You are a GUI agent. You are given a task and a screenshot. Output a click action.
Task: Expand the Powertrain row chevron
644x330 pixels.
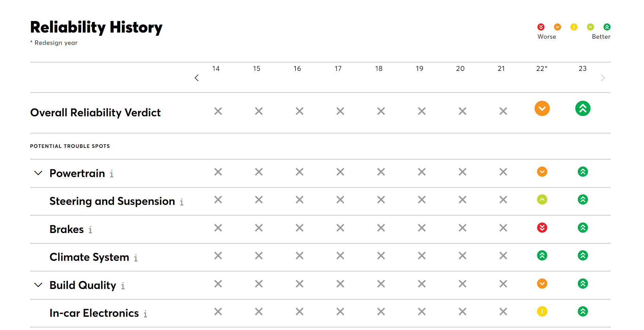pos(38,173)
